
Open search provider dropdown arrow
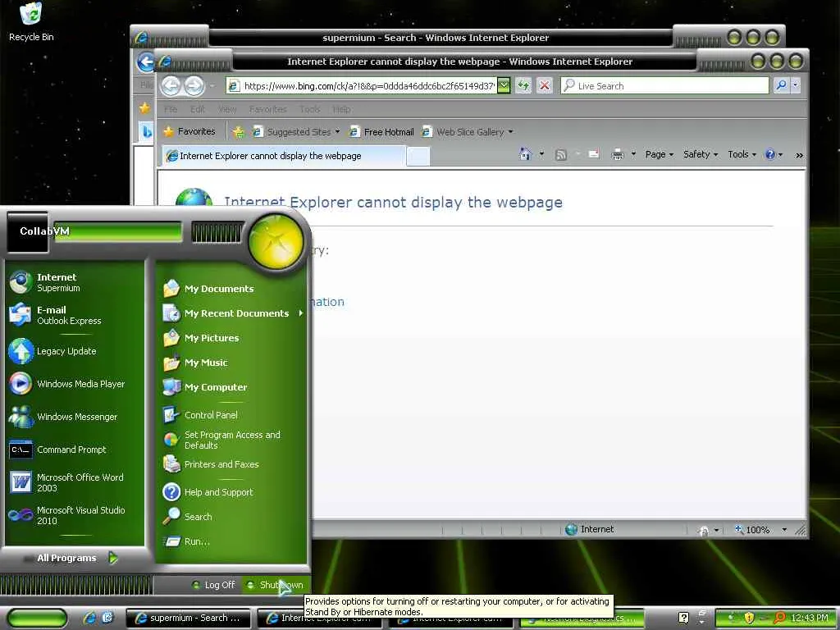point(796,85)
